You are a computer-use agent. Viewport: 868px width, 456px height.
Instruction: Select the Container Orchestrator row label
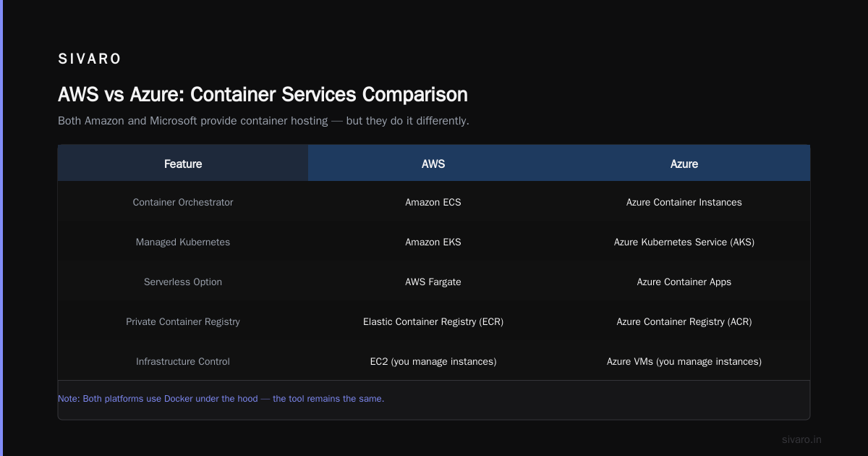tap(183, 202)
